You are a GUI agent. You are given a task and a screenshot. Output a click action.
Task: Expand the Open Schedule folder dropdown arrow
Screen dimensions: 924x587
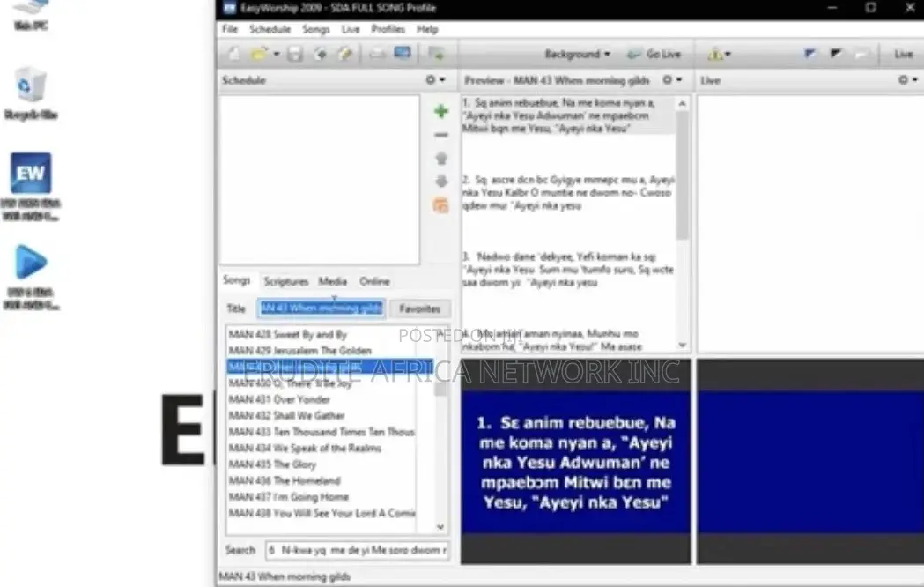[x=276, y=55]
